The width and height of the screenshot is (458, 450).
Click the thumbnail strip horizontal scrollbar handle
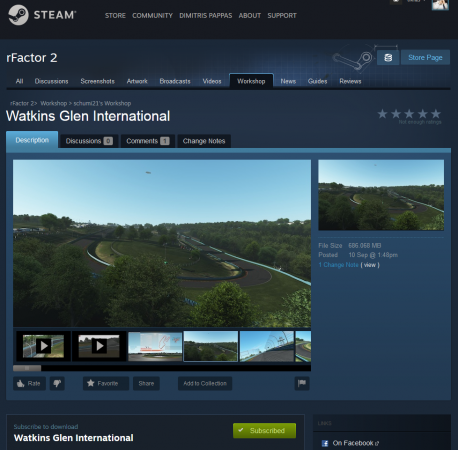pyautogui.click(x=27, y=368)
